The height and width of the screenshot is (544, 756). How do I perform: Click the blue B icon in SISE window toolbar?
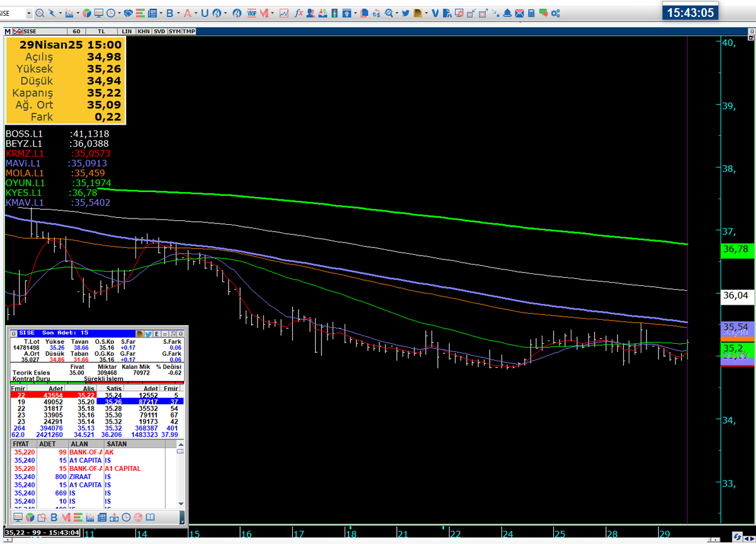click(54, 517)
